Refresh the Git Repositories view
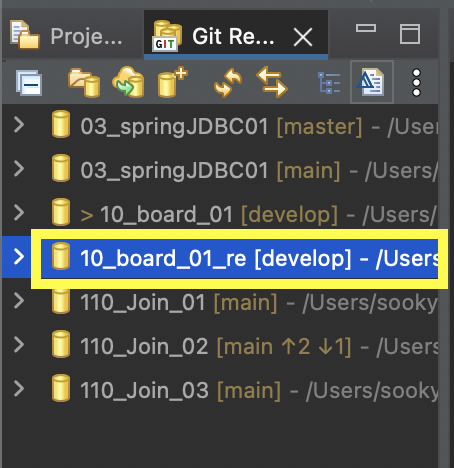This screenshot has height=468, width=454. (228, 82)
